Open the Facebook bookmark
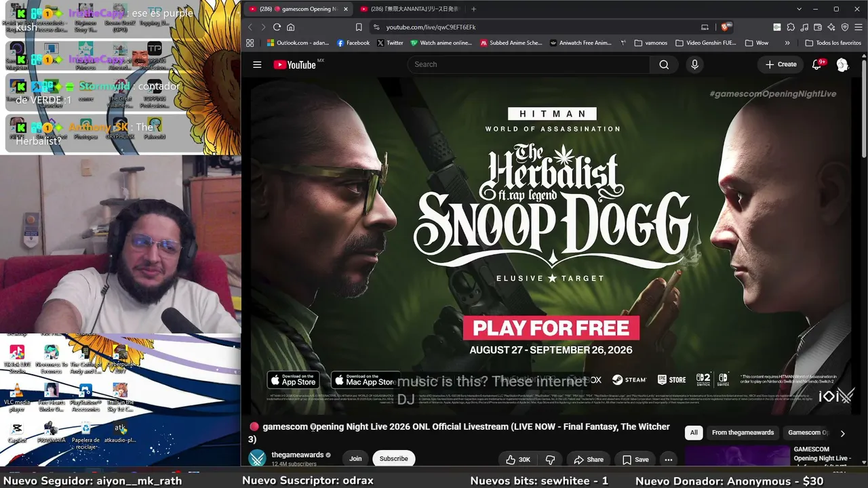 (x=353, y=43)
